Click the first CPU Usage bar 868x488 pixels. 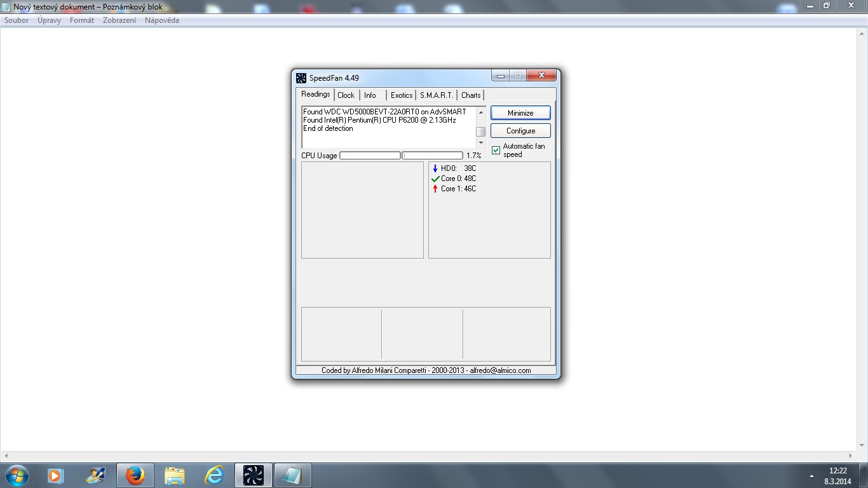(x=370, y=156)
